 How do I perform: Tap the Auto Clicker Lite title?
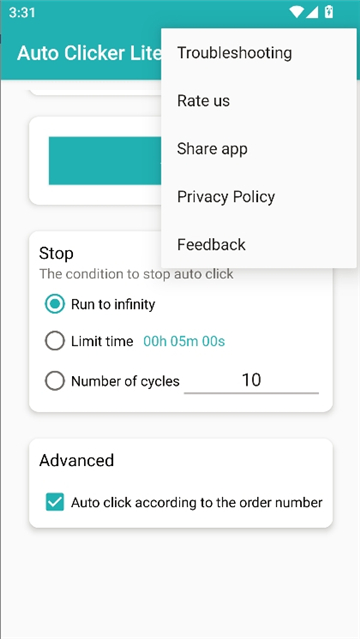coord(89,53)
